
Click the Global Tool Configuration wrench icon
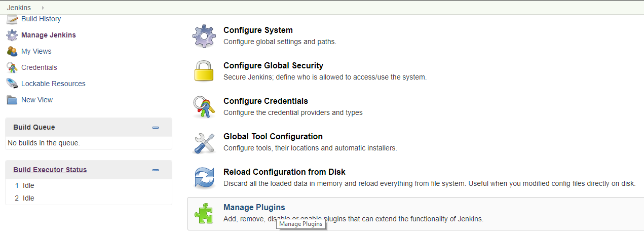coord(204,143)
